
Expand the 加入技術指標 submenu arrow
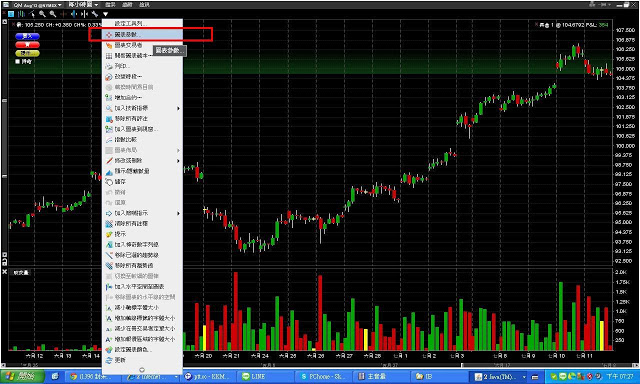178,108
